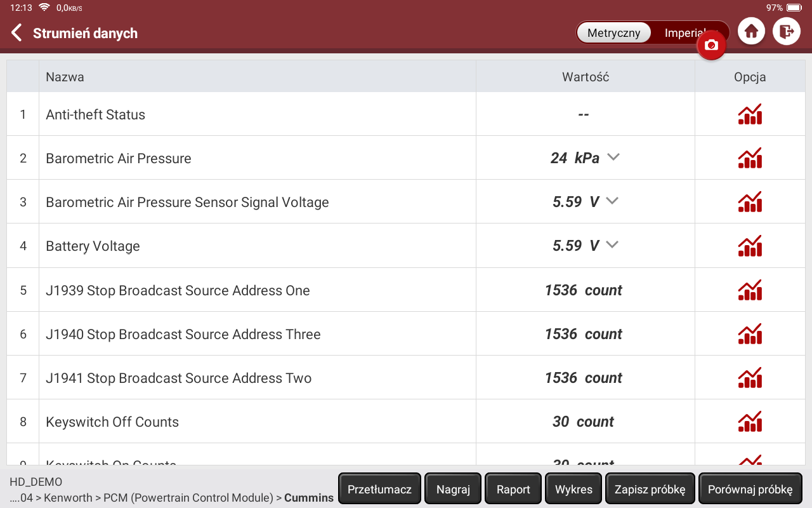Tap the exit door icon
This screenshot has width=812, height=508.
787,31
